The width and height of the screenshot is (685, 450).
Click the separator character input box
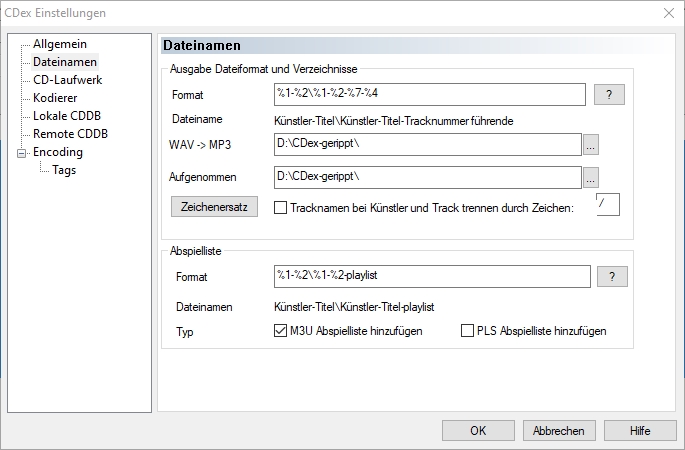pyautogui.click(x=607, y=204)
